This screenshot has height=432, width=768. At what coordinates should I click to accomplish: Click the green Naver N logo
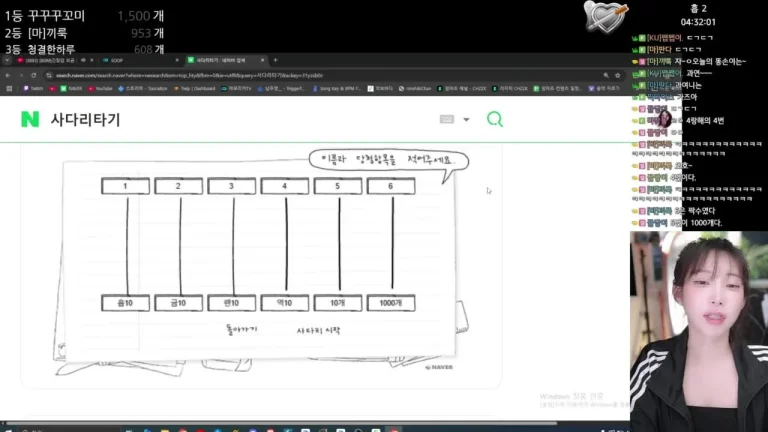click(29, 119)
